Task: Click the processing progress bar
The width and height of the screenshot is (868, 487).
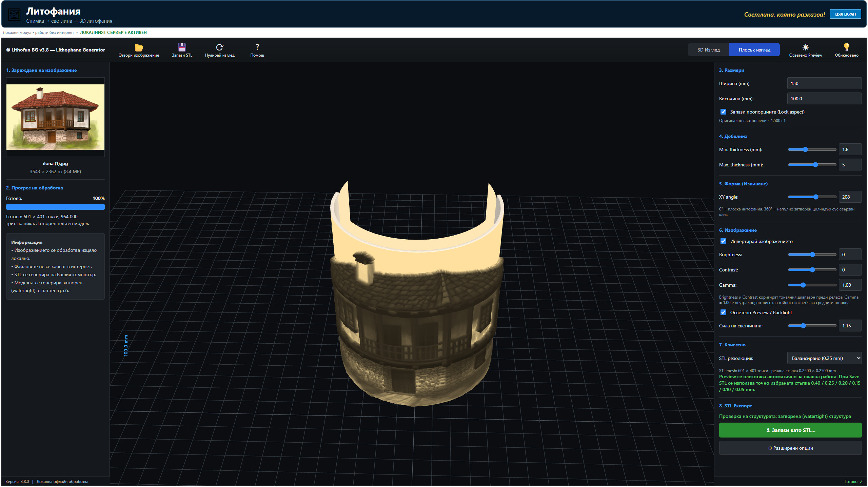Action: (x=55, y=207)
